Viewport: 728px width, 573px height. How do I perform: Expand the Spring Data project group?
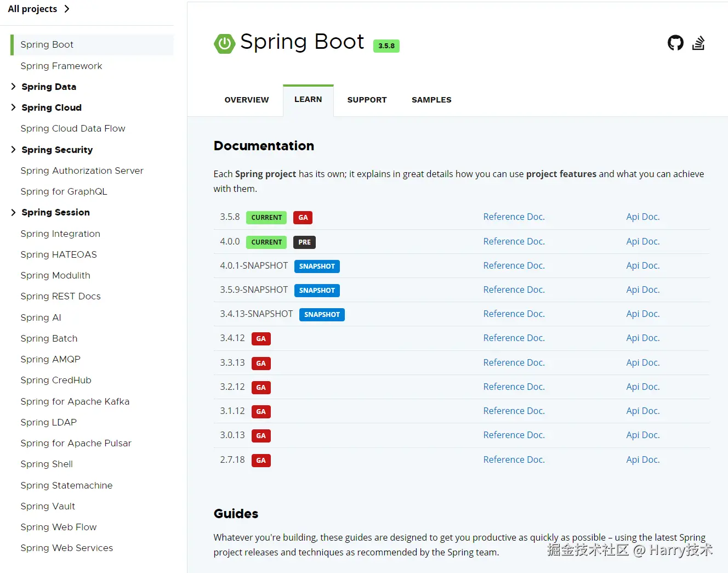click(x=14, y=87)
